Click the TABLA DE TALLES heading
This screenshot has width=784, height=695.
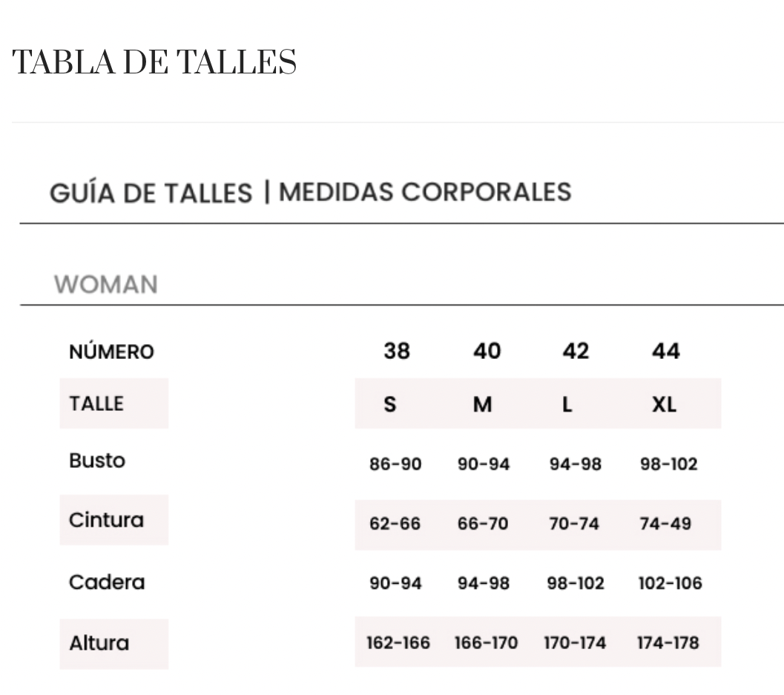pos(155,64)
